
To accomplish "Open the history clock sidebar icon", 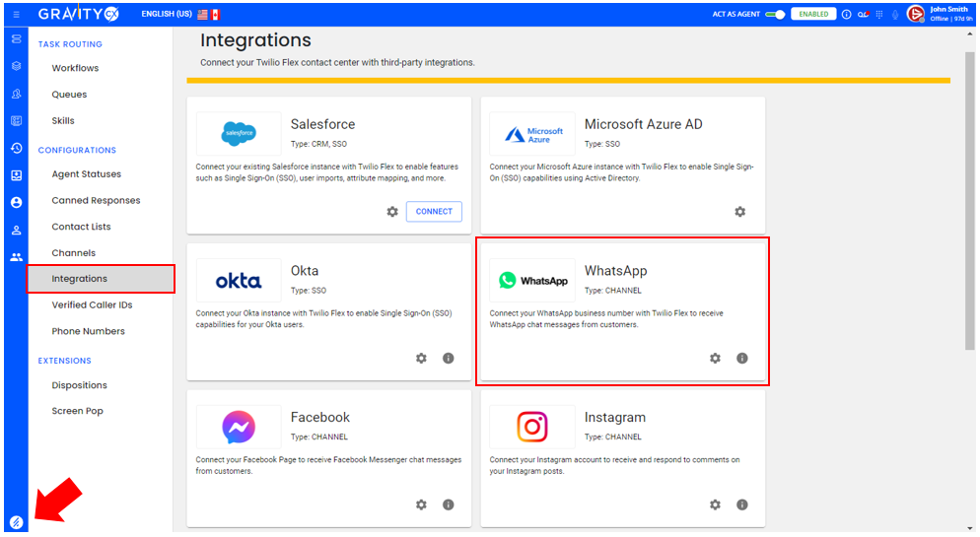I will (x=16, y=148).
